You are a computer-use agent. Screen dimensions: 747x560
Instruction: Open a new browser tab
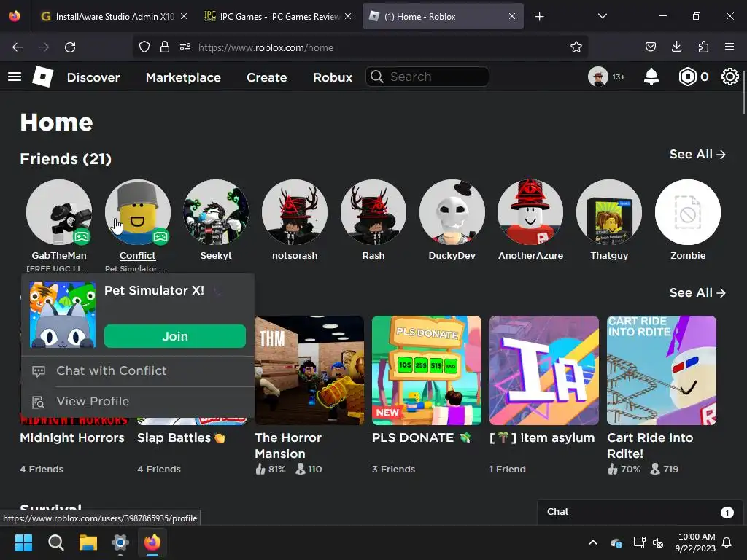tap(539, 17)
